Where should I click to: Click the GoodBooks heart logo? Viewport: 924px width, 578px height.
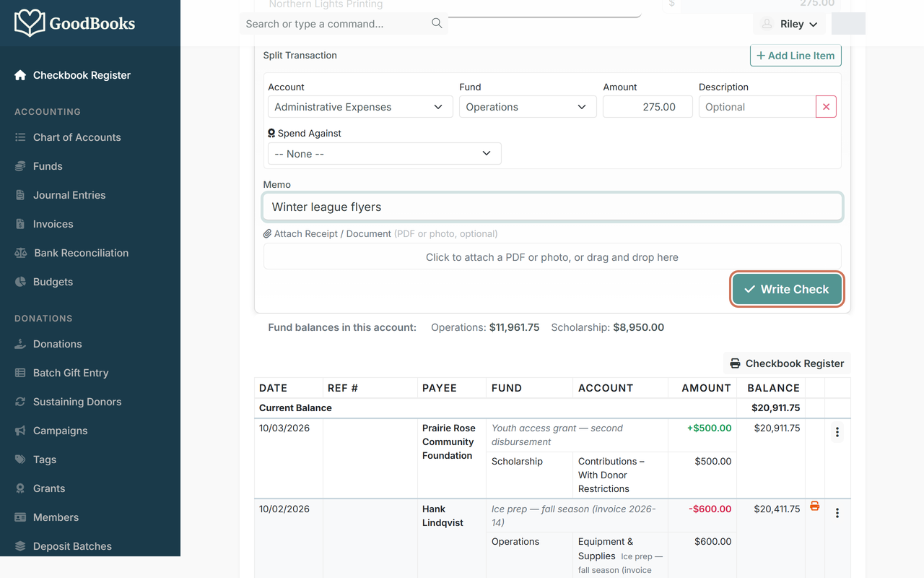point(30,23)
